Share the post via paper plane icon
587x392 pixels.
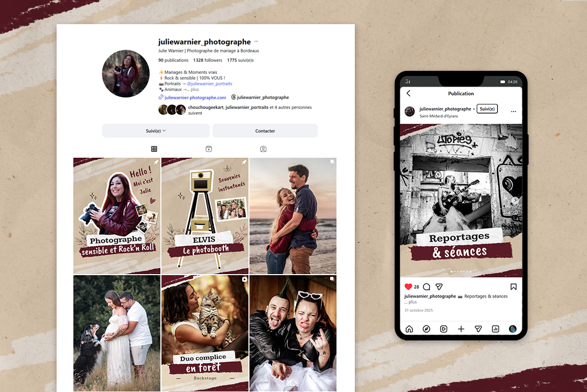click(439, 287)
